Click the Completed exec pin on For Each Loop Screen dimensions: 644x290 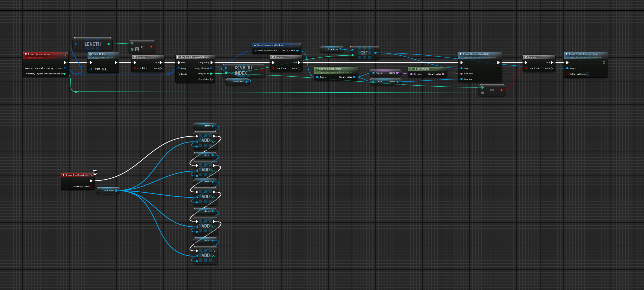[212, 79]
